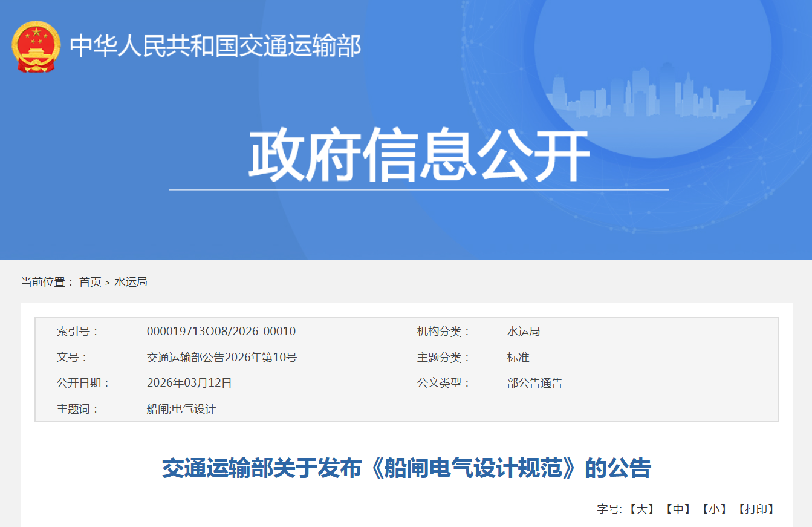
Task: Click the keywords 船闸;电气设计
Action: (181, 409)
